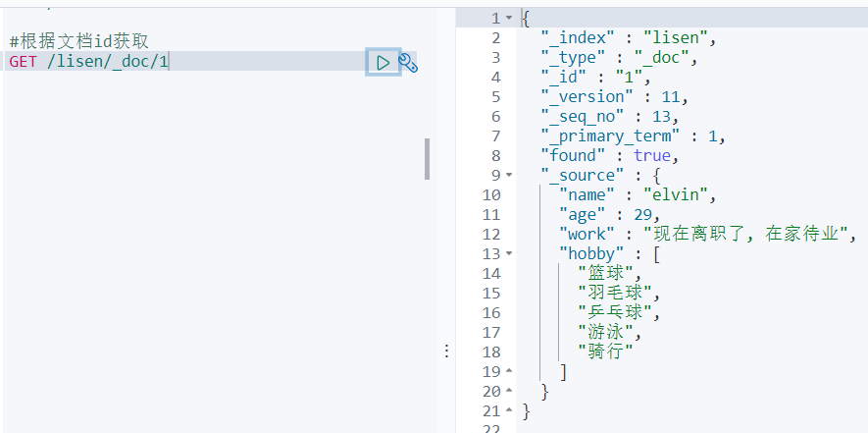
Task: Click the "found" : true line
Action: coord(610,156)
